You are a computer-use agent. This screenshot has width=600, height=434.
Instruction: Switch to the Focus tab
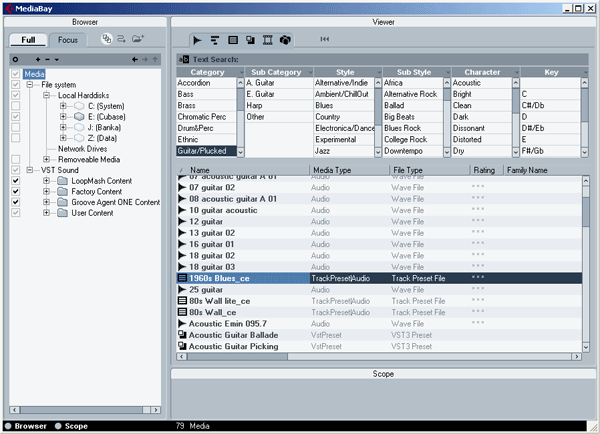[x=68, y=40]
